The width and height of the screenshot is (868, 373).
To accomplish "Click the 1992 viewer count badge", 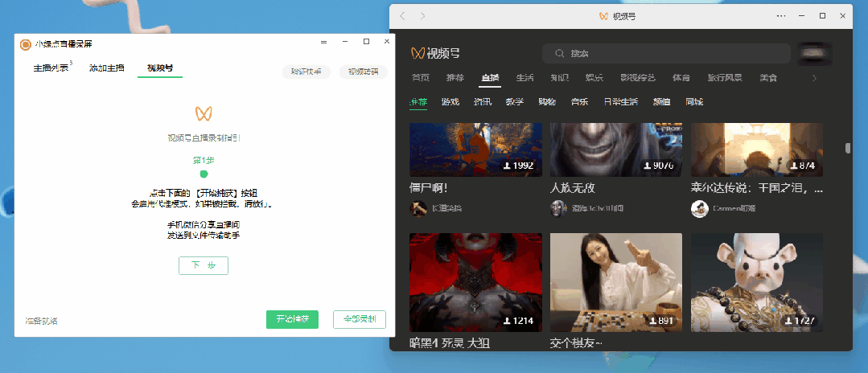I will tap(518, 166).
